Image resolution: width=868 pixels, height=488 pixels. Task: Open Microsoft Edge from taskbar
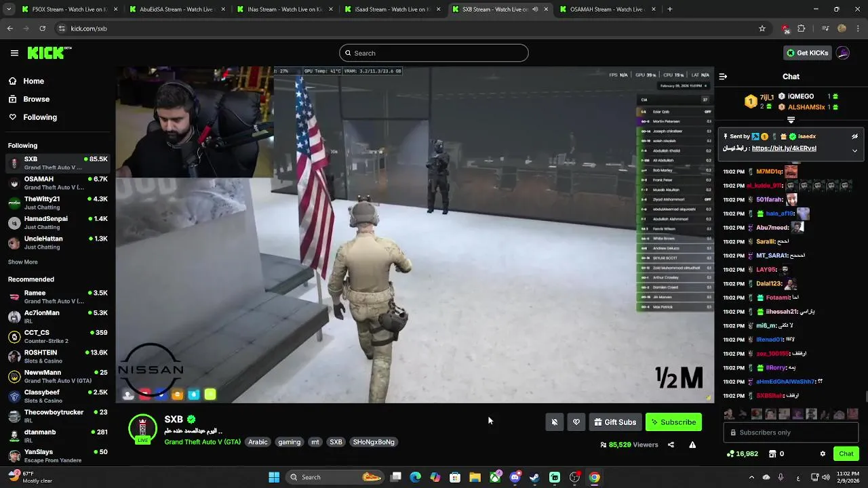tap(415, 477)
